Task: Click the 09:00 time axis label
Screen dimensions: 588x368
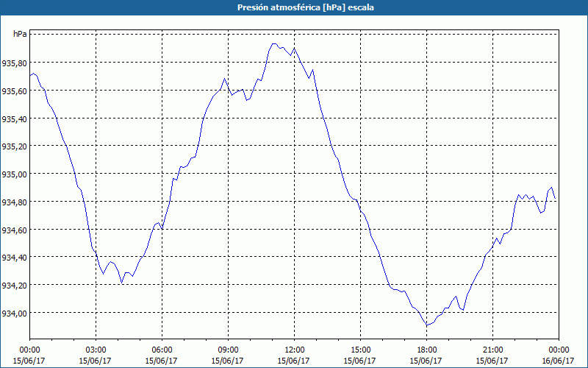Action: point(228,350)
